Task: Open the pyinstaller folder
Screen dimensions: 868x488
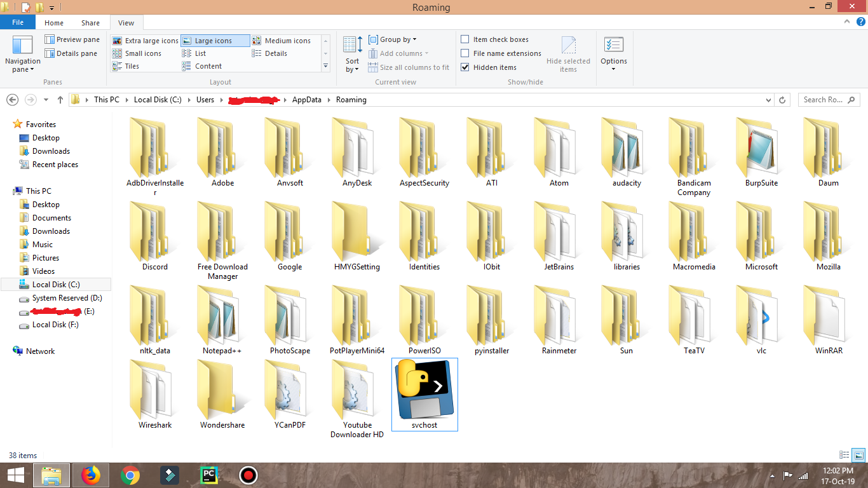Action: click(492, 320)
